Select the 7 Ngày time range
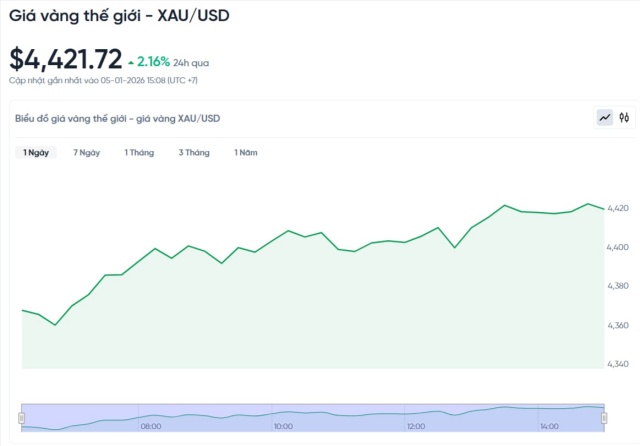 (87, 153)
